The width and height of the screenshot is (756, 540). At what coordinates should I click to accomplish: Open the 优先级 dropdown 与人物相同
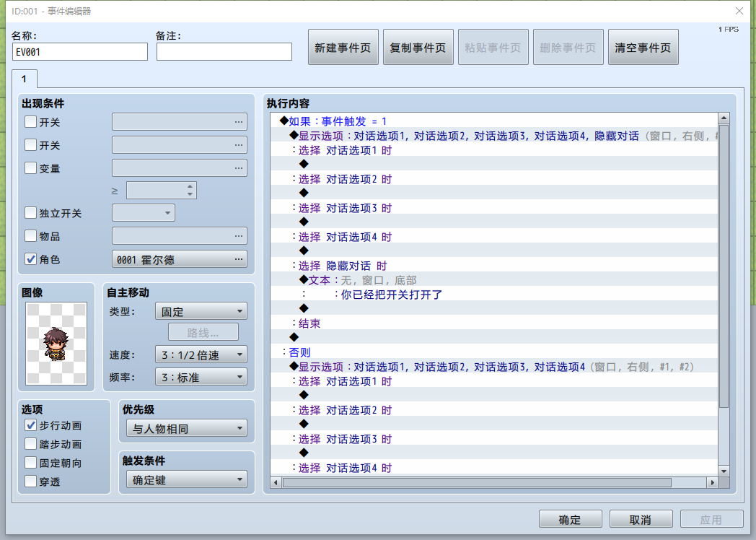pos(187,428)
